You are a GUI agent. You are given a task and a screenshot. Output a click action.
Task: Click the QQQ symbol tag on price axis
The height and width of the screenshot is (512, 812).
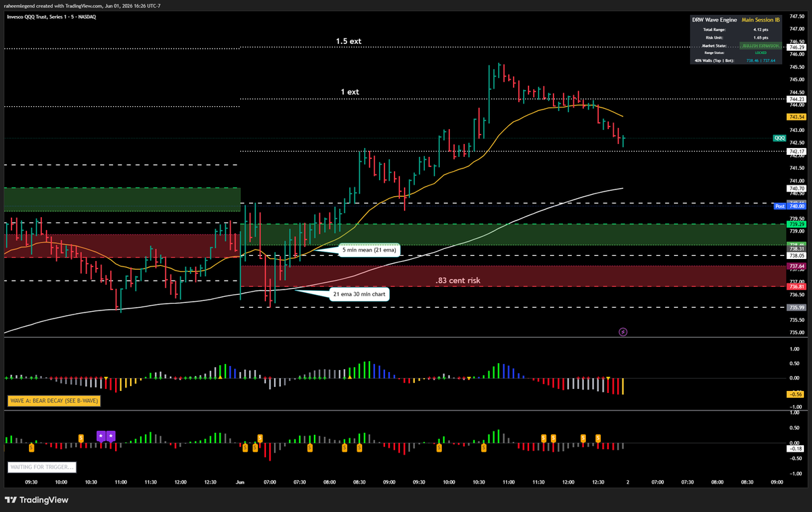coord(780,138)
